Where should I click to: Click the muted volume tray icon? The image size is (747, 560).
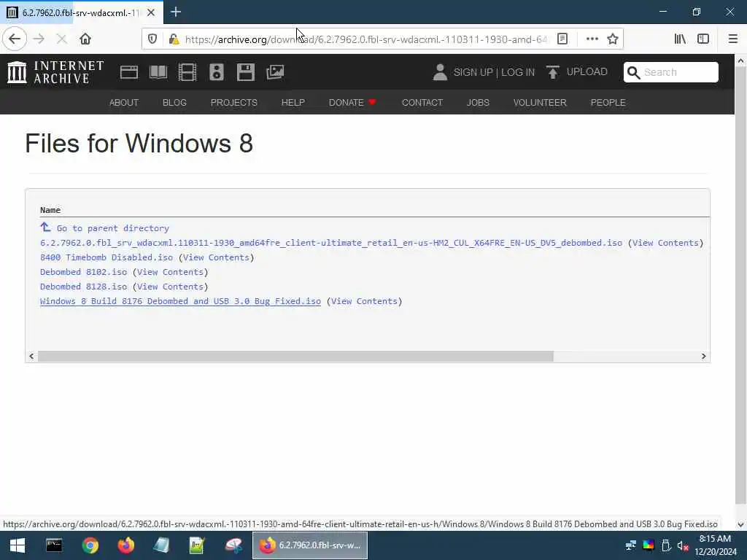[683, 545]
